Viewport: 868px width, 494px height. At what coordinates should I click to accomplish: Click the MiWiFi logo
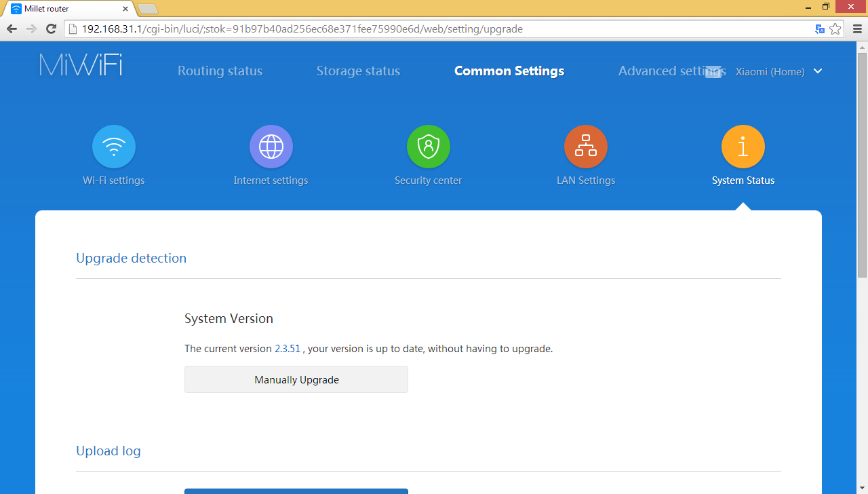81,64
